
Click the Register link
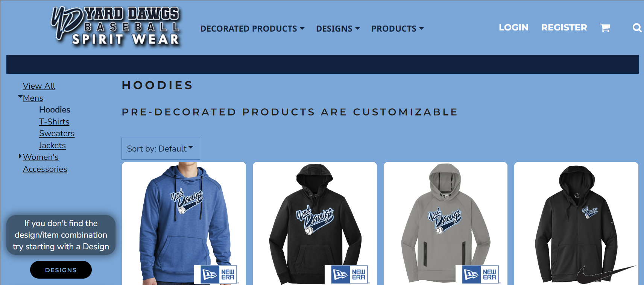564,27
